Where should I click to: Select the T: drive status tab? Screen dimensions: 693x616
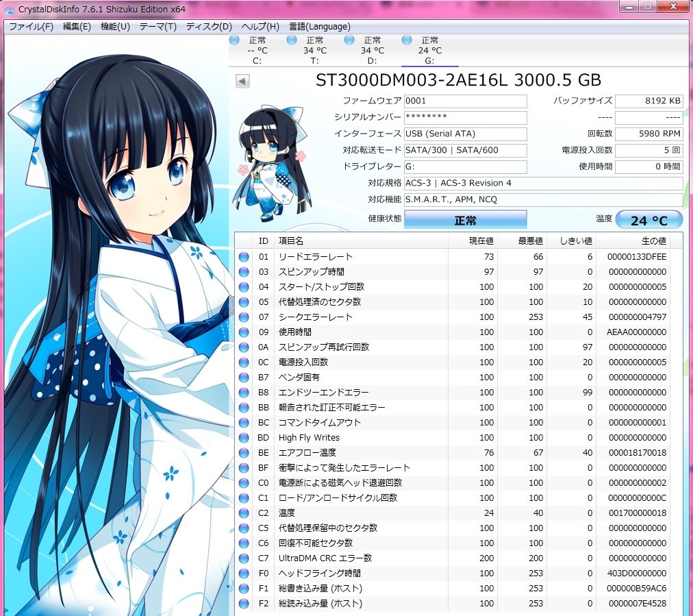[x=315, y=50]
